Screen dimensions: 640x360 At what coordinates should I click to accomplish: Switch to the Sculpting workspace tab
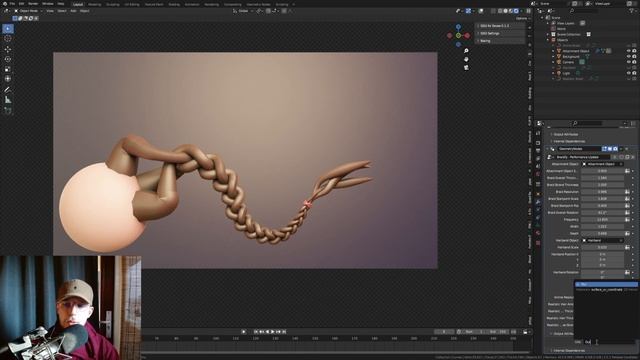click(x=113, y=4)
